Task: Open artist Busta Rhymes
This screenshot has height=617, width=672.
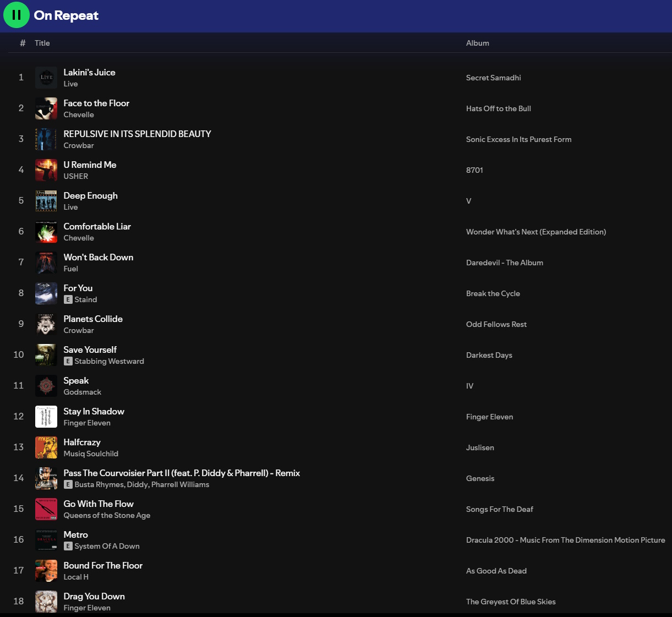Action: pyautogui.click(x=100, y=484)
